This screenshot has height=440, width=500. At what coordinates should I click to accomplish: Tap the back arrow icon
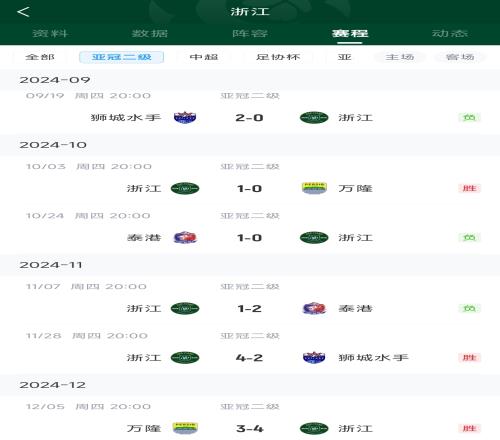click(23, 12)
